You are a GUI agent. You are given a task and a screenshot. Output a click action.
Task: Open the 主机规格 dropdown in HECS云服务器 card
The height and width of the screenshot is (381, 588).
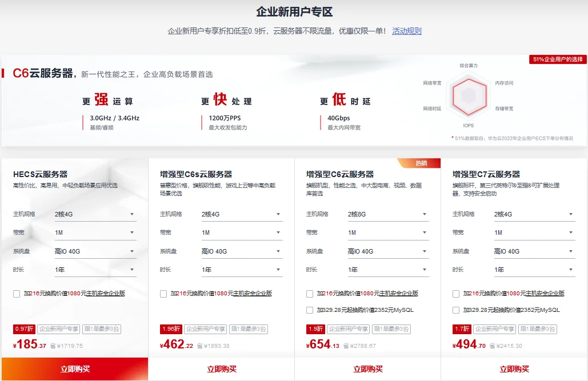[x=95, y=214]
